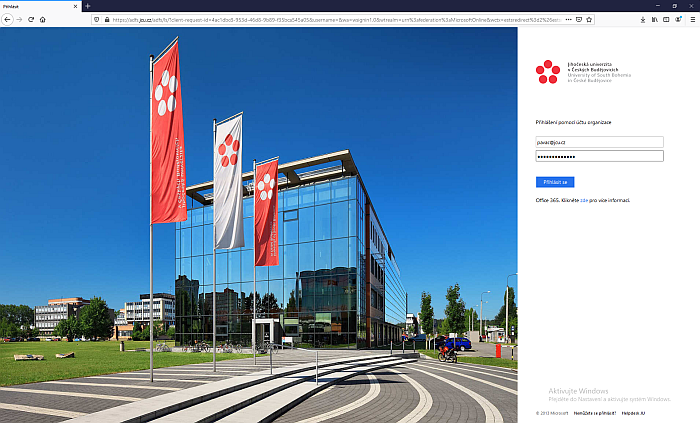Open page actions three-dot menu

568,20
